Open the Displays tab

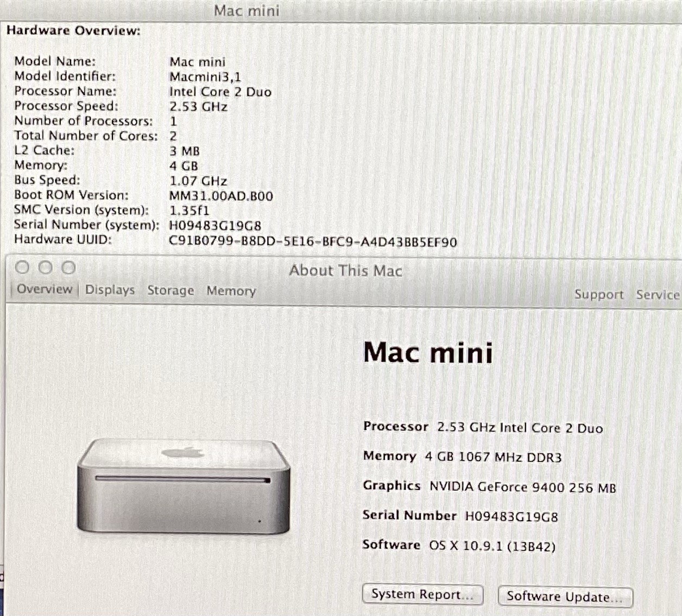[110, 290]
